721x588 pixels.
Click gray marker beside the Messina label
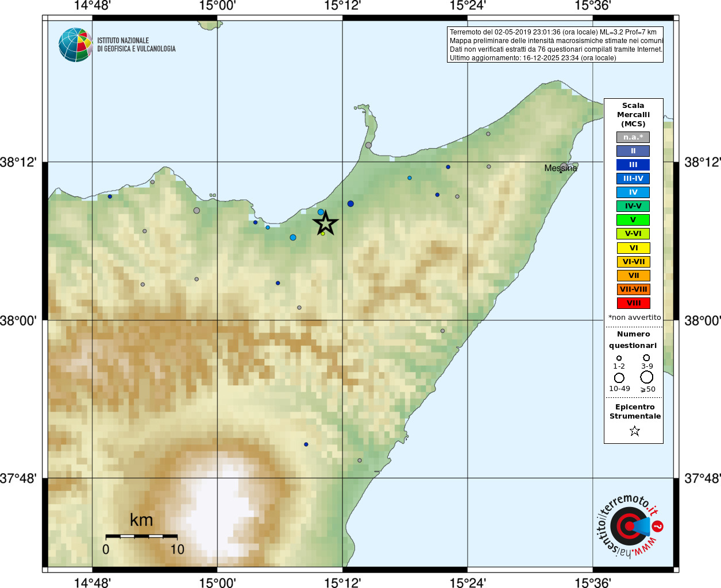point(564,166)
